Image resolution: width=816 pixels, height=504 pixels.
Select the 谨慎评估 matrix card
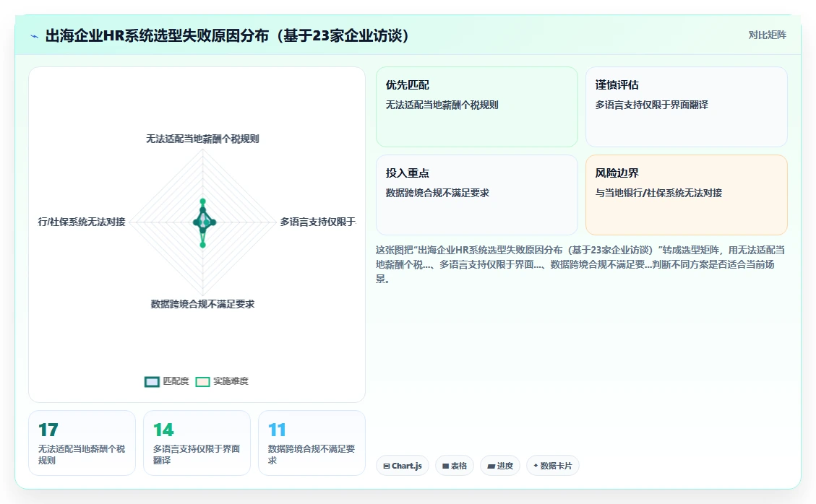(687, 107)
